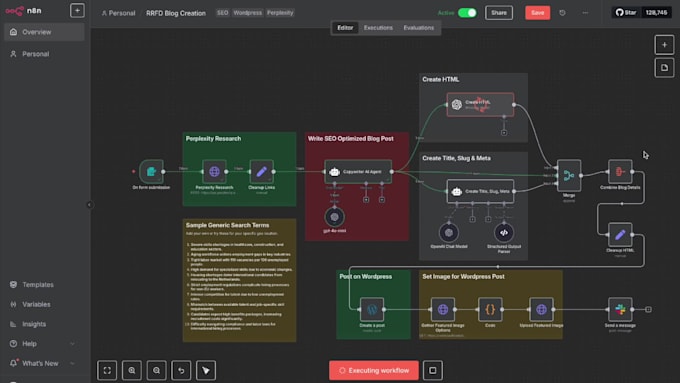
Task: Click the zoom out button
Action: 157,370
